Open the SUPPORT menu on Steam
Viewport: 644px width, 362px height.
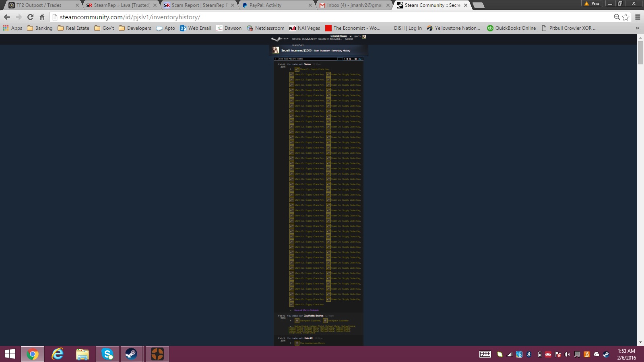(298, 45)
